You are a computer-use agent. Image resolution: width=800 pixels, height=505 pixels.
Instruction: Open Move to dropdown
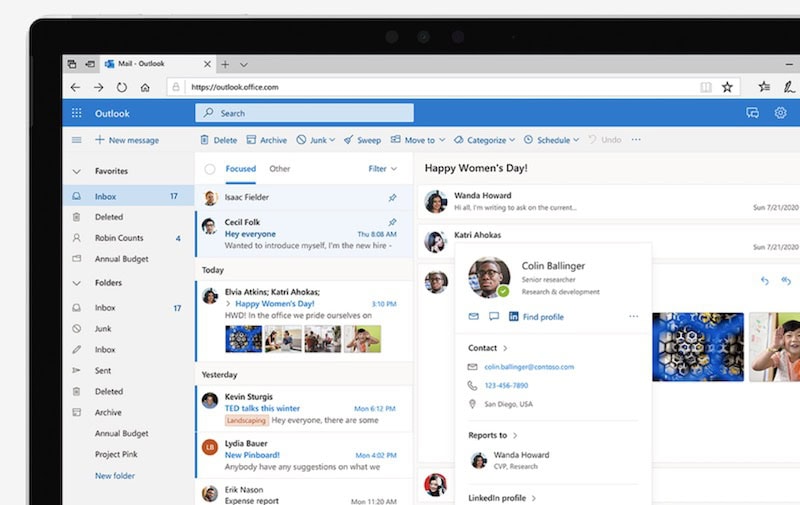418,140
